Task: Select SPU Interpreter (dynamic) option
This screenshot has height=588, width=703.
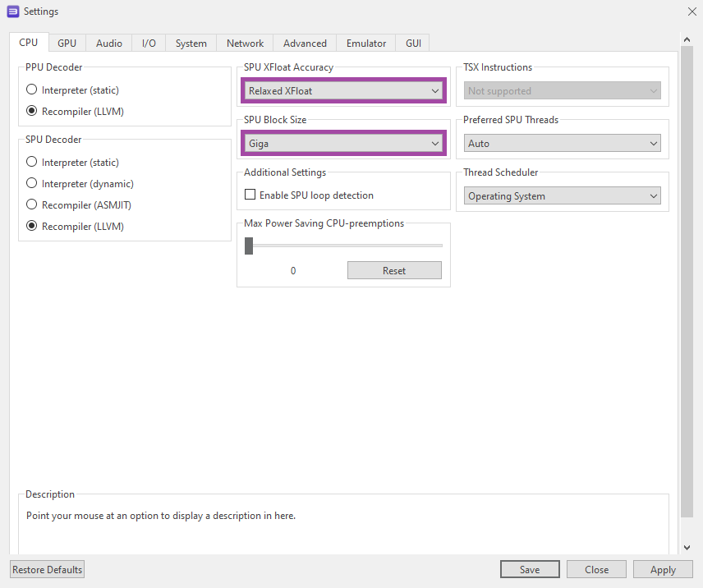Action: [x=32, y=184]
